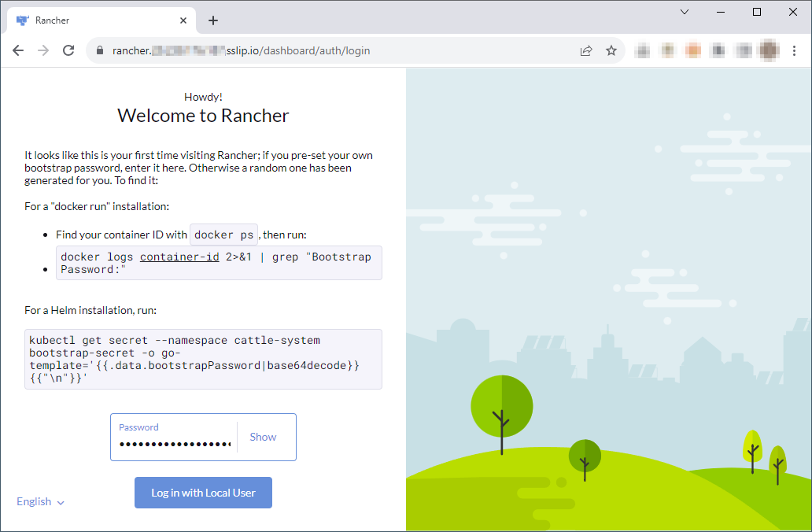Open a new browser tab
This screenshot has height=532, width=812.
click(x=213, y=20)
